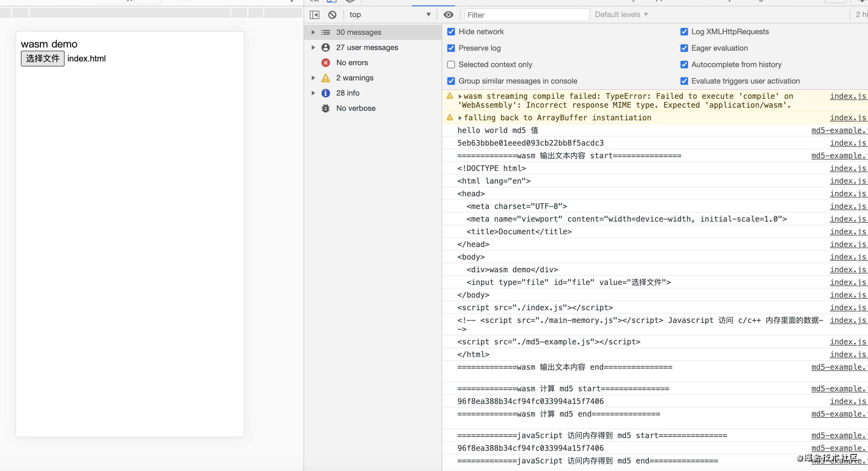Screen dimensions: 868x471
Task: Click the script src ./index.js log line
Action: [535, 308]
